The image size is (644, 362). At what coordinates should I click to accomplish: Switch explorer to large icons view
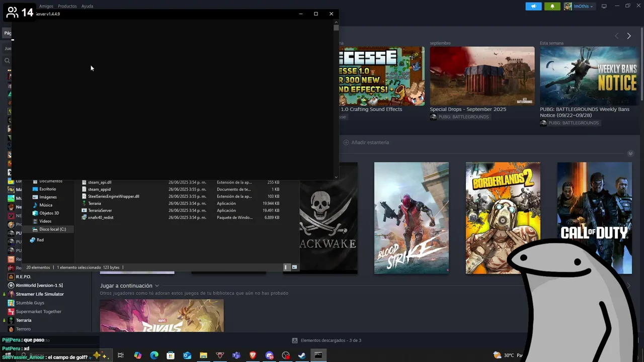(294, 267)
